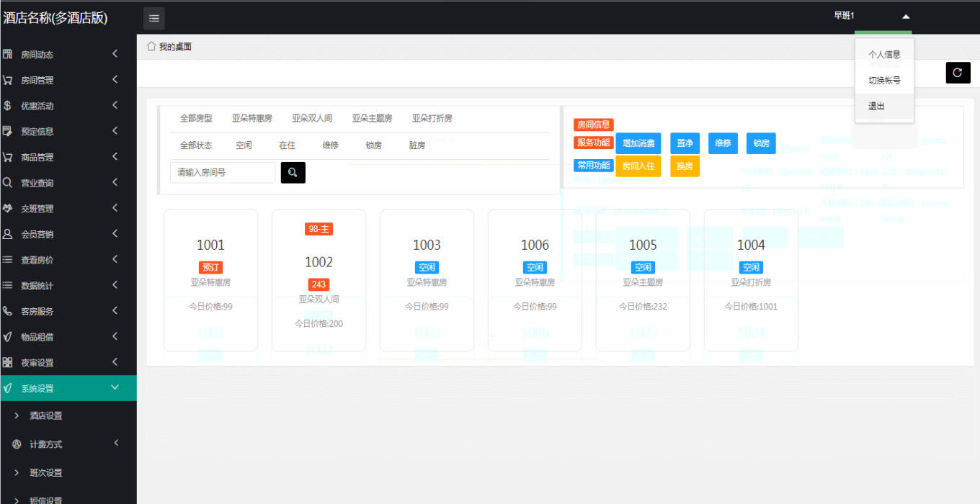The width and height of the screenshot is (980, 504).
Task: Click the black search magnifier button
Action: pyautogui.click(x=293, y=173)
